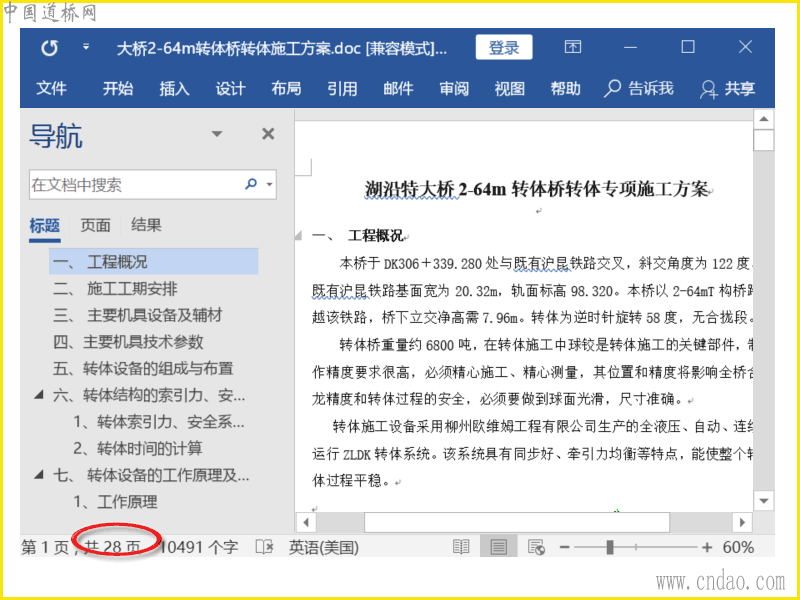
Task: Click the 英语(美国) language indicator
Action: click(324, 547)
